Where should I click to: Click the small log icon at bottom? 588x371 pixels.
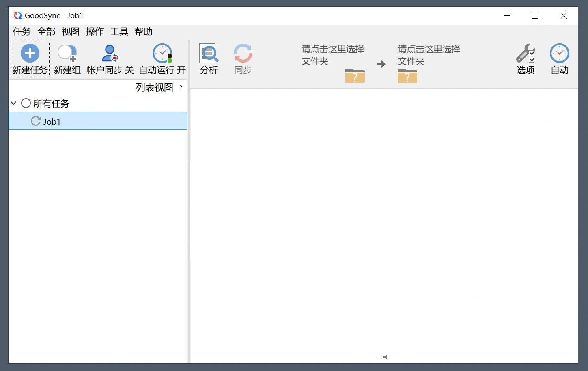tap(384, 357)
